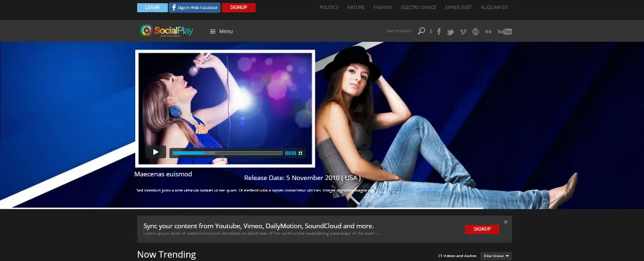The width and height of the screenshot is (644, 261).
Task: Close the sync content banner
Action: click(x=506, y=222)
